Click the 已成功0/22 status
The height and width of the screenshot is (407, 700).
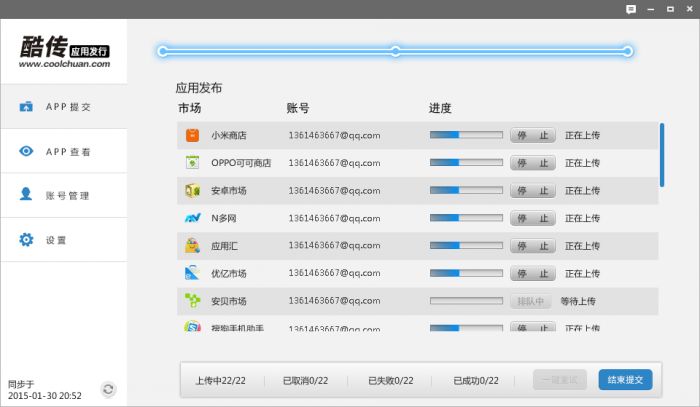coord(476,381)
